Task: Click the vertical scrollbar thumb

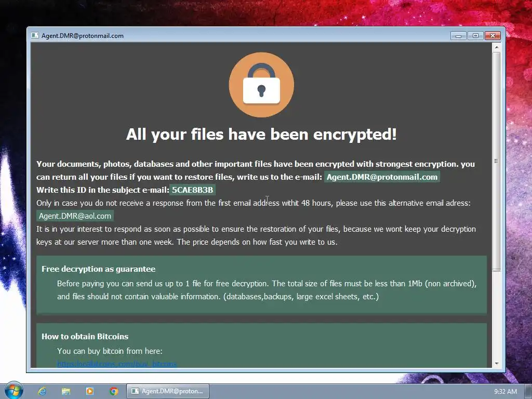Action: 497,162
